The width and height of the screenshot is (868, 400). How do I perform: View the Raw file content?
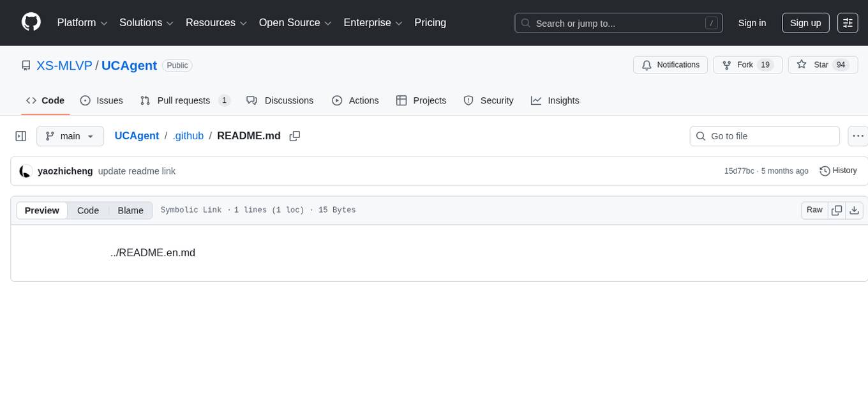814,210
